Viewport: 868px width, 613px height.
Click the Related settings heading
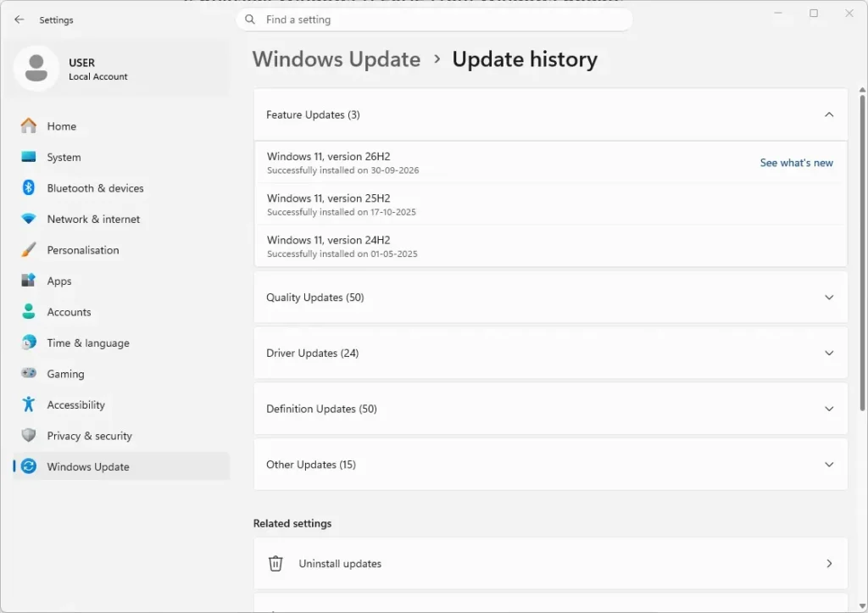(292, 523)
